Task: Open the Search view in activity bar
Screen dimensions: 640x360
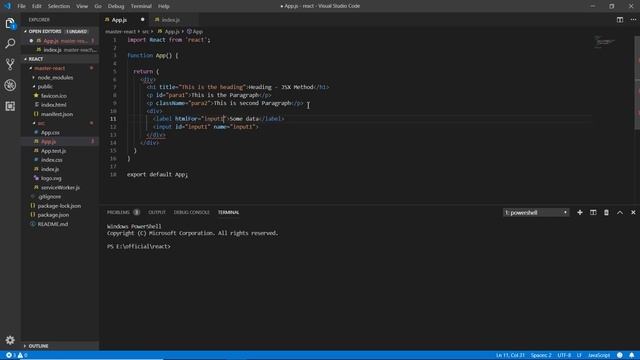Action: pos(10,43)
